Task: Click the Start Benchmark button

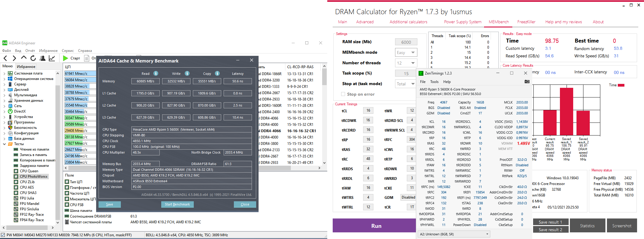Action: click(177, 204)
